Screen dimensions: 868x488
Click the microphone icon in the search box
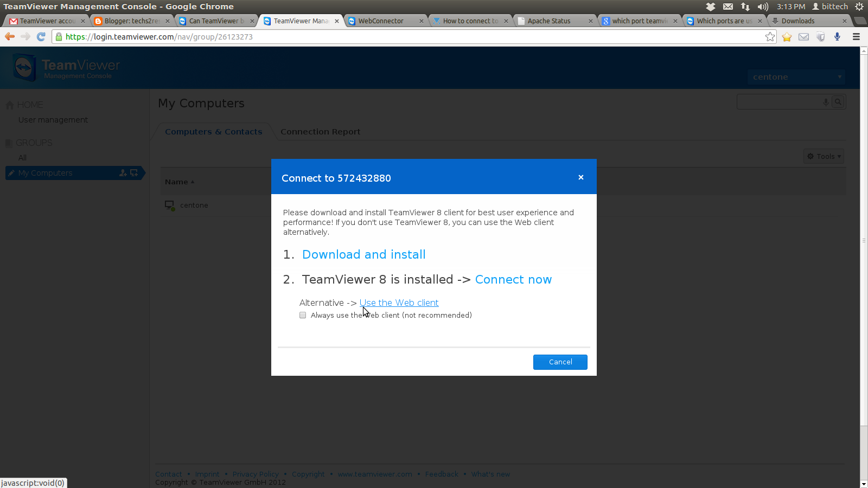click(826, 102)
